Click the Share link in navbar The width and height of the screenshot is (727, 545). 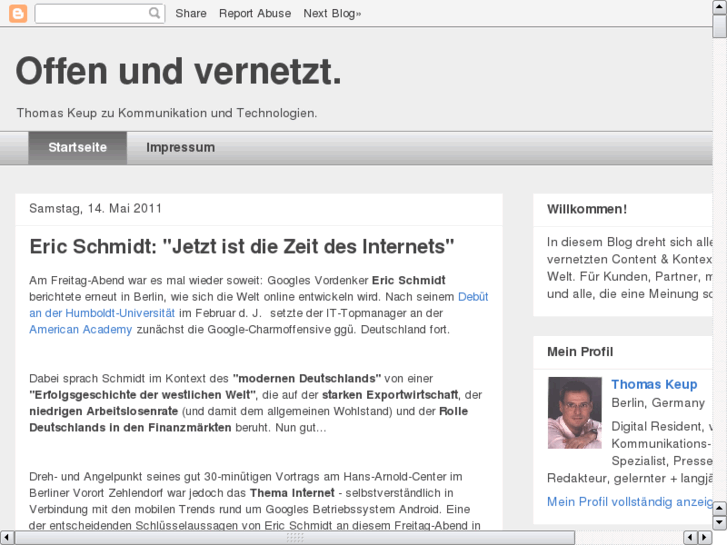[x=191, y=13]
